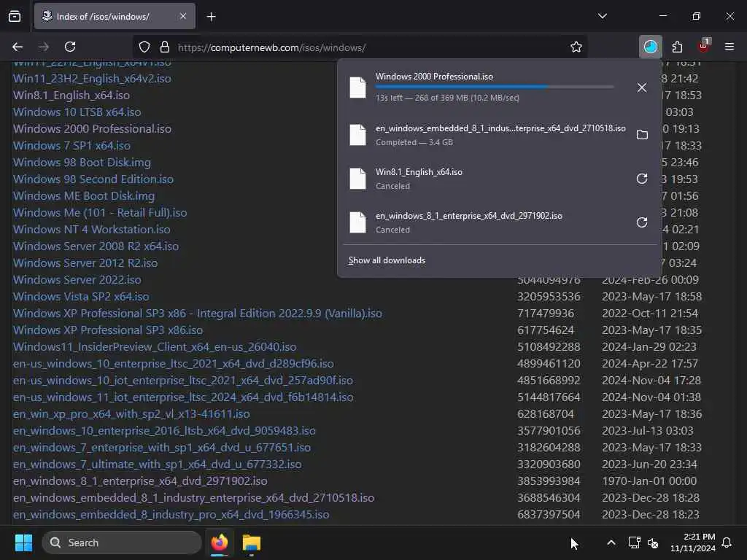Open Windows 10 LTSB x64.iso link

pyautogui.click(x=77, y=112)
